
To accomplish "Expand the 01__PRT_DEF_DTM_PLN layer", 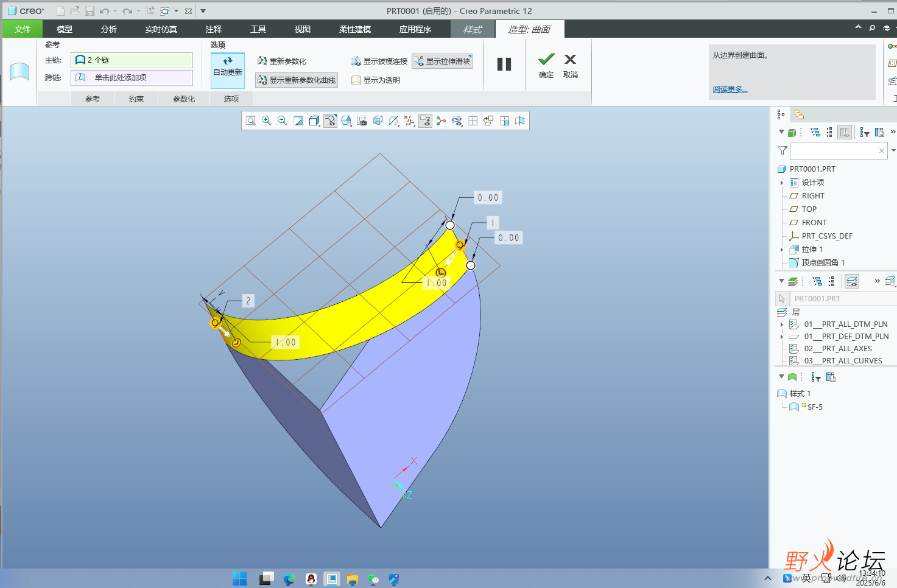I will 782,337.
